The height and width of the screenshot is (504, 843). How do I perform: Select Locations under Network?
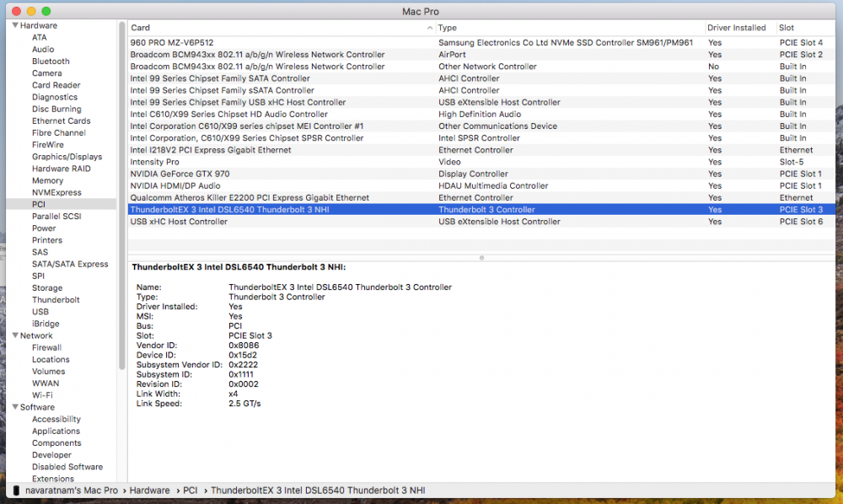(51, 360)
